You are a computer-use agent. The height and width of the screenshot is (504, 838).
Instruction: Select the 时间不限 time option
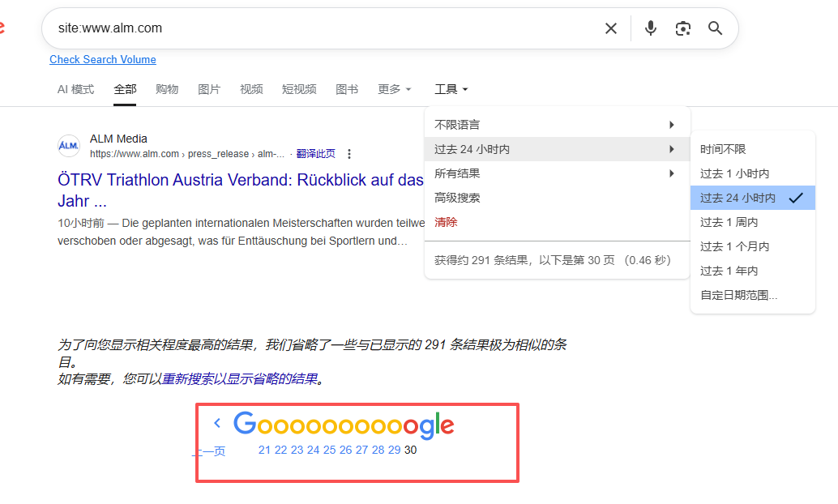[723, 149]
